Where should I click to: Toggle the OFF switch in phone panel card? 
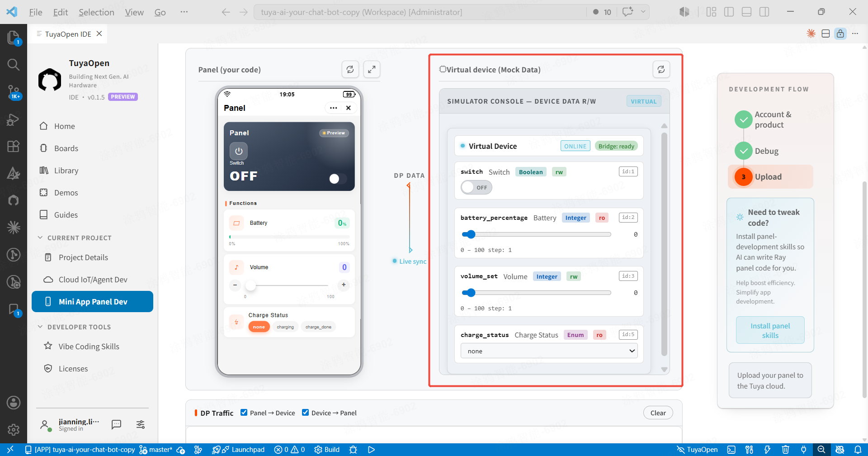(338, 179)
